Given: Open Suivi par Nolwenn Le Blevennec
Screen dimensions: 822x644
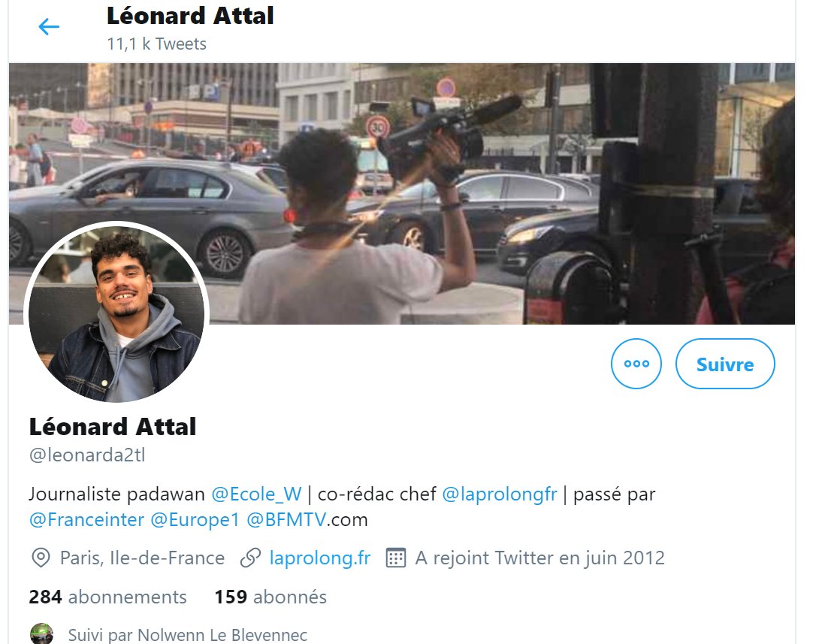Looking at the screenshot, I should (188, 635).
